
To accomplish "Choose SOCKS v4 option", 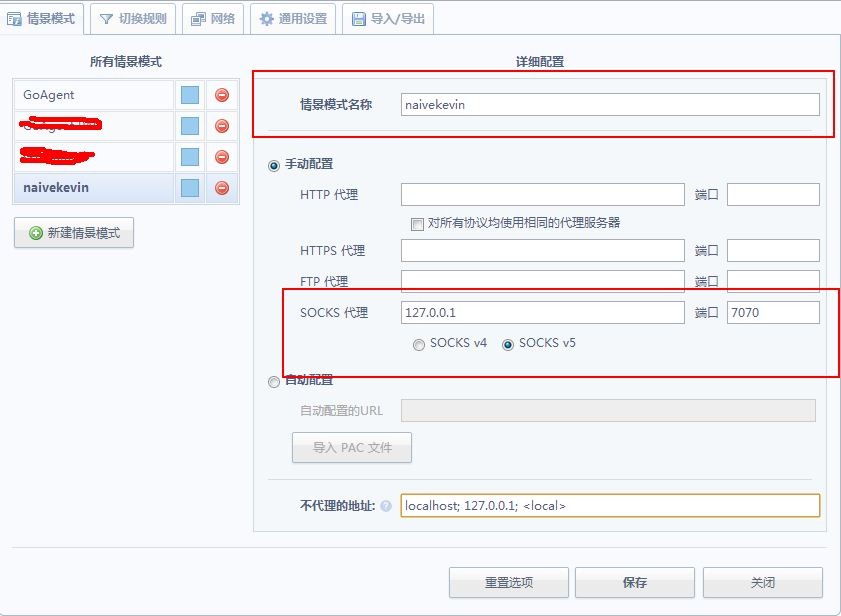I will tap(418, 344).
